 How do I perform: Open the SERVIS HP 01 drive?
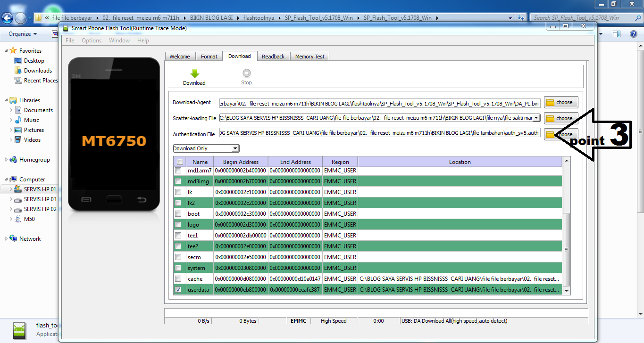(40, 189)
